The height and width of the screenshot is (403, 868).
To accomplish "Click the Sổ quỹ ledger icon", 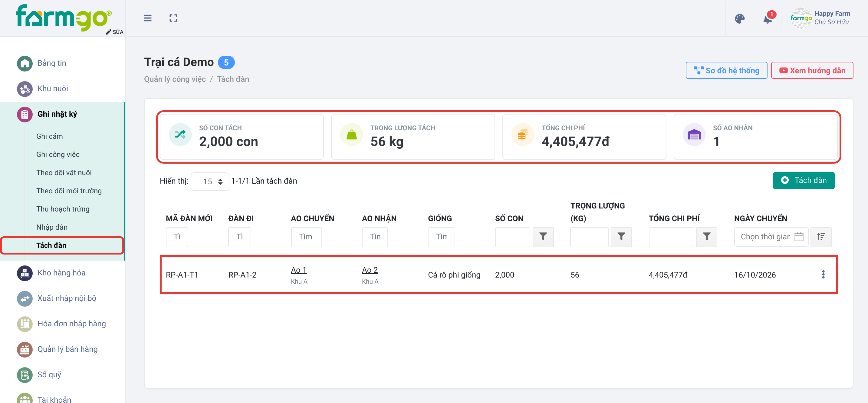I will tap(25, 375).
